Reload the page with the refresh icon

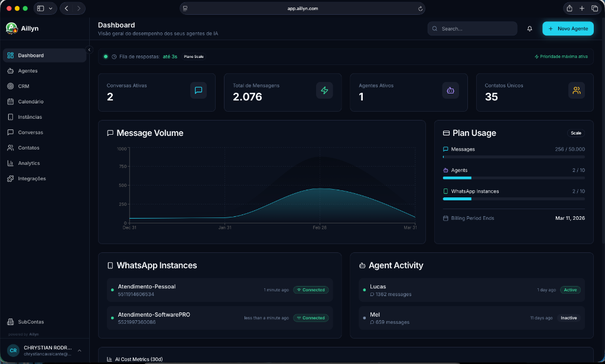click(420, 8)
